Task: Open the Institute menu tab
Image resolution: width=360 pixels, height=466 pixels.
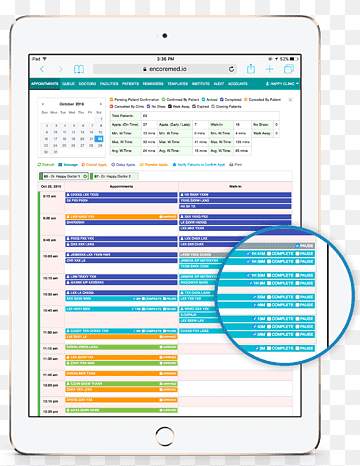Action: pyautogui.click(x=201, y=84)
